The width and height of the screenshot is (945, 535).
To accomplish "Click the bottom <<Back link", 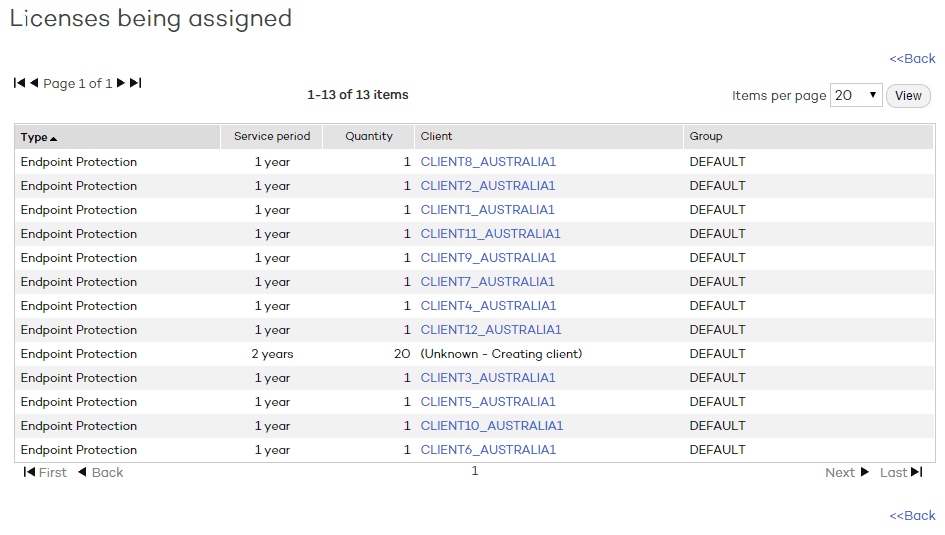I will click(x=912, y=516).
